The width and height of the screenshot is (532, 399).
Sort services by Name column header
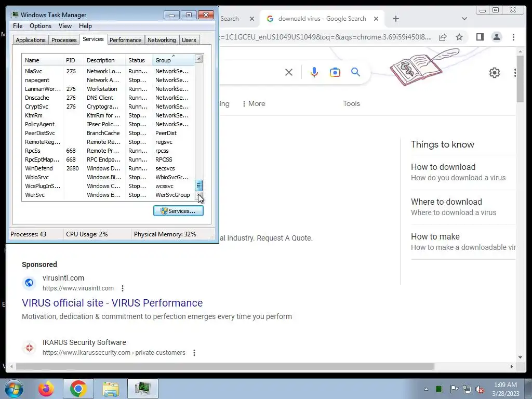click(x=43, y=60)
